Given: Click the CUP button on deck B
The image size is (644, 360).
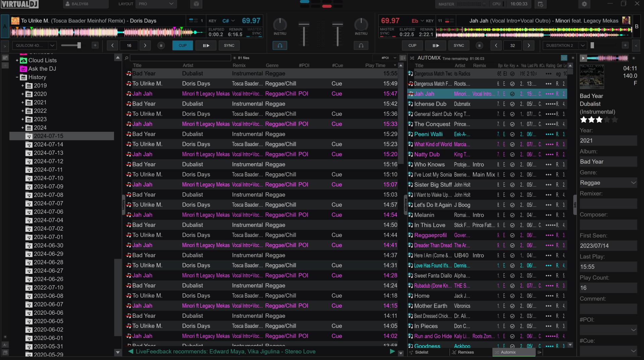Looking at the screenshot, I should point(412,46).
